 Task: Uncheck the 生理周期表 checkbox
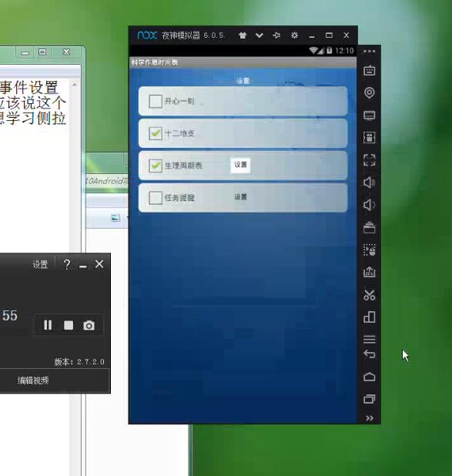click(156, 166)
